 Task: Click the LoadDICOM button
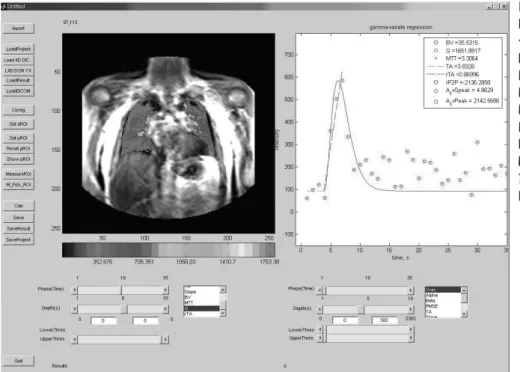18,91
